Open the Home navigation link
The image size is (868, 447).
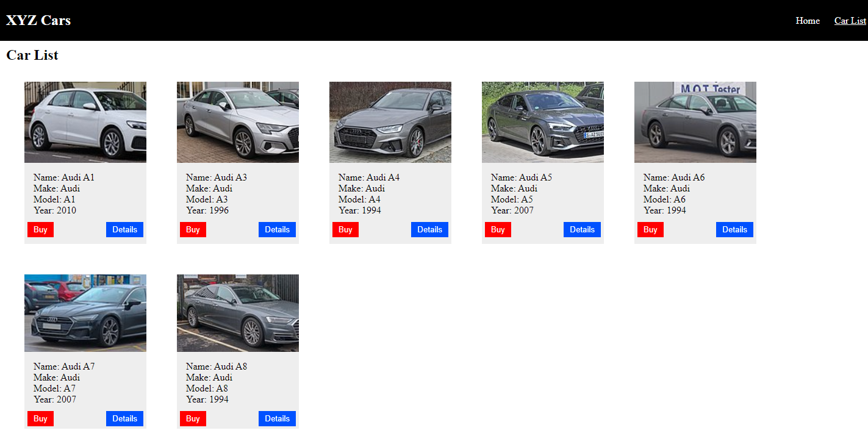click(808, 21)
